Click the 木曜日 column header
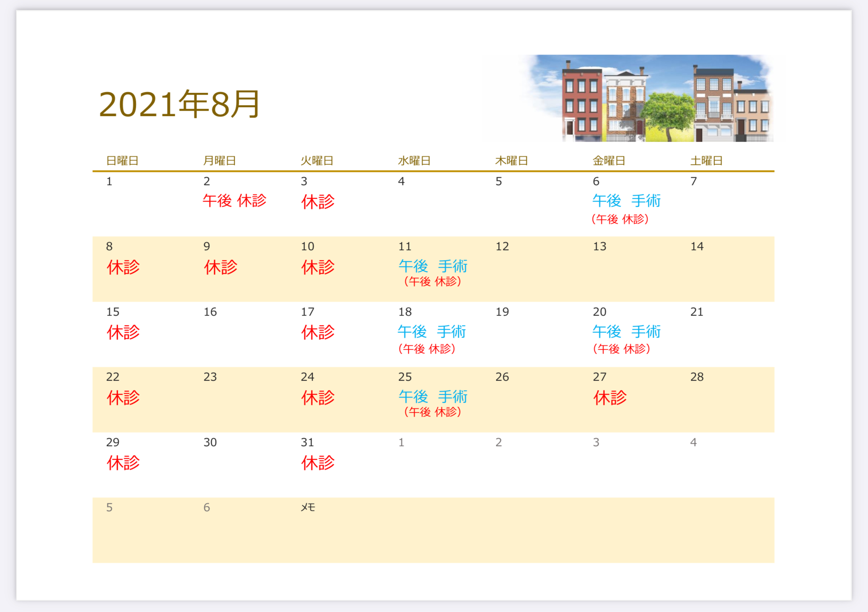 tap(512, 161)
